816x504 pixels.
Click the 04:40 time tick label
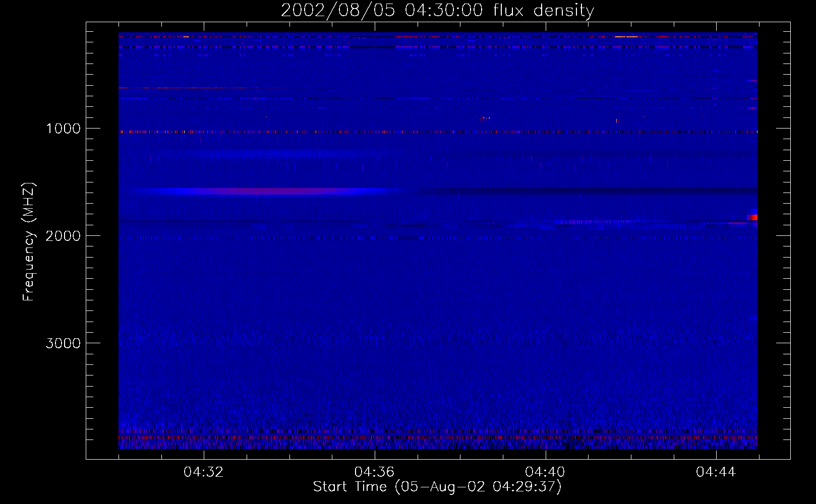545,472
